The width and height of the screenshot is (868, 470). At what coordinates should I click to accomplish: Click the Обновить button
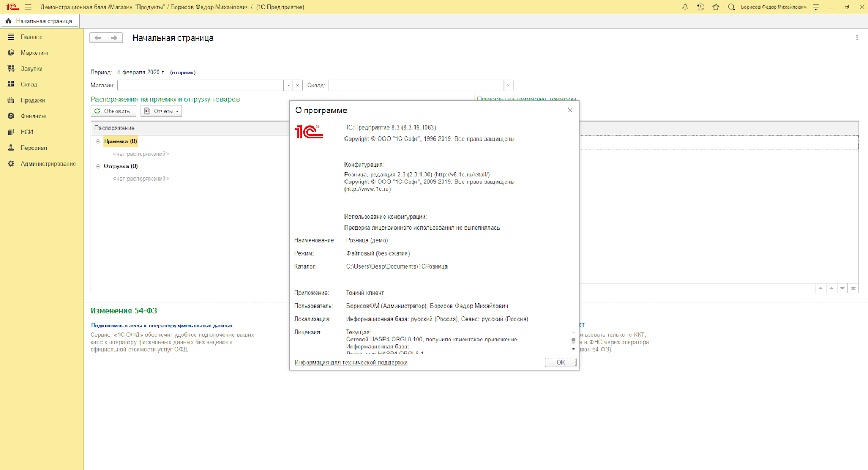click(113, 111)
